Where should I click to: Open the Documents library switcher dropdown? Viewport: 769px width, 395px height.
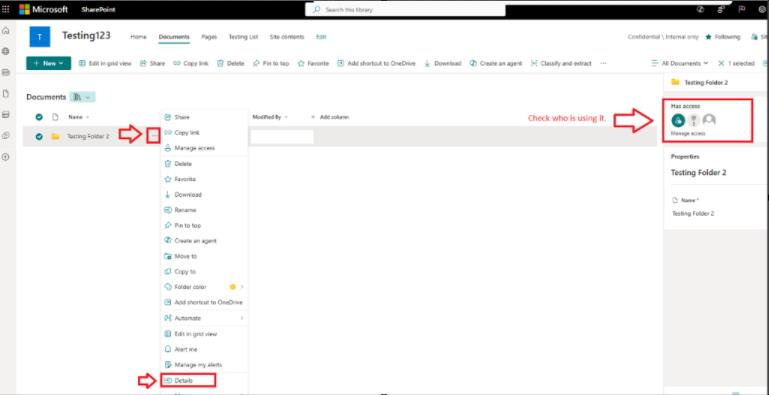tap(83, 97)
